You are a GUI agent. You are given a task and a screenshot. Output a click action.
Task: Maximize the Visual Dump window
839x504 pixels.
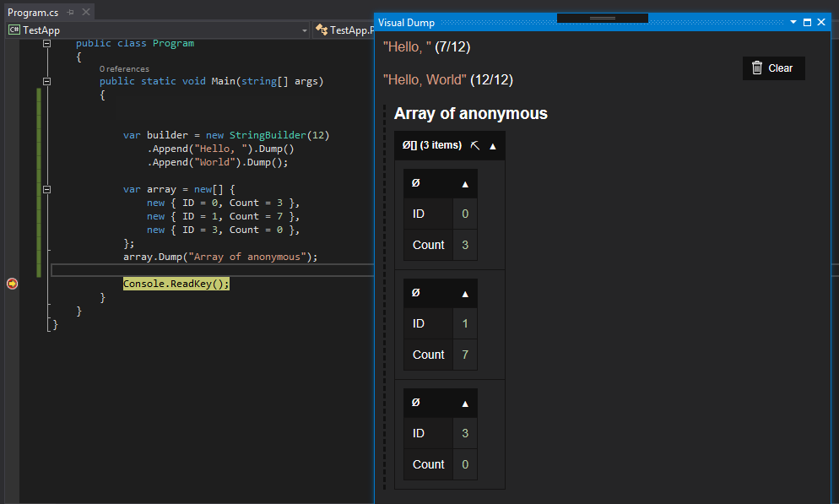click(808, 23)
